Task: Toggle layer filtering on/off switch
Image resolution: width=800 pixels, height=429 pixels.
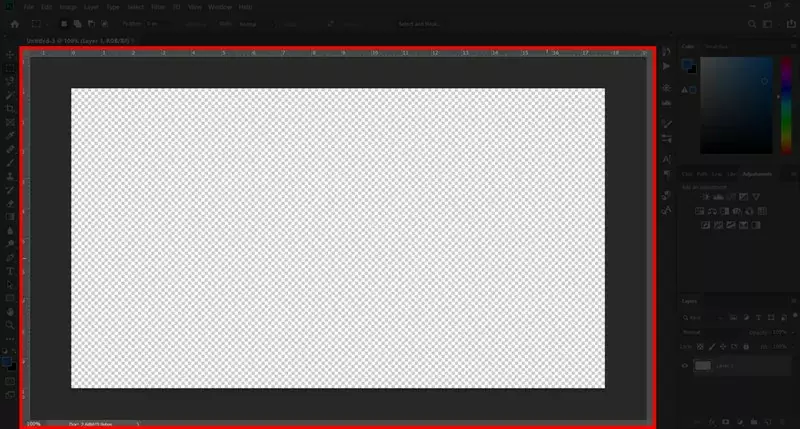Action: pos(795,316)
